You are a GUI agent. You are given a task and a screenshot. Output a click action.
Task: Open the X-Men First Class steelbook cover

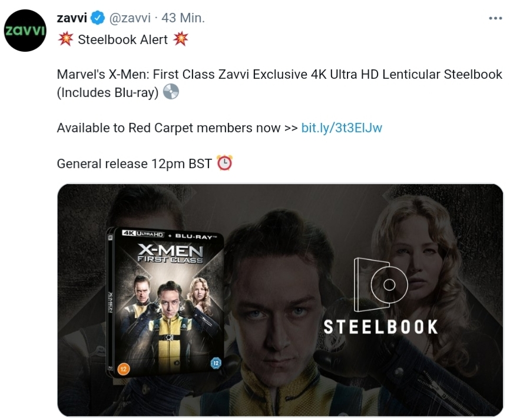tap(165, 302)
